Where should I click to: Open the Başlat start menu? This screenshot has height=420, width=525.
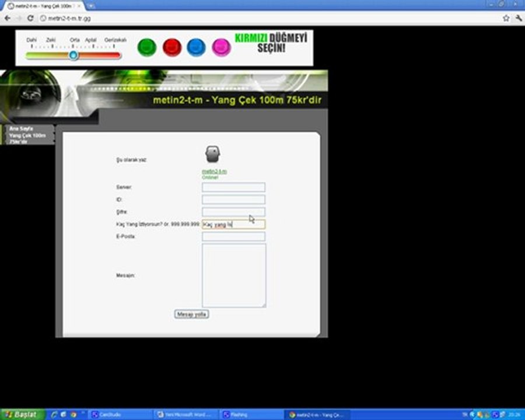[22, 414]
